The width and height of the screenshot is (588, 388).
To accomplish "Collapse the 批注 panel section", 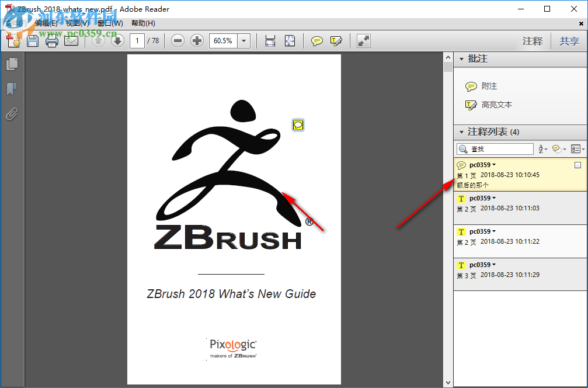I will pos(461,59).
